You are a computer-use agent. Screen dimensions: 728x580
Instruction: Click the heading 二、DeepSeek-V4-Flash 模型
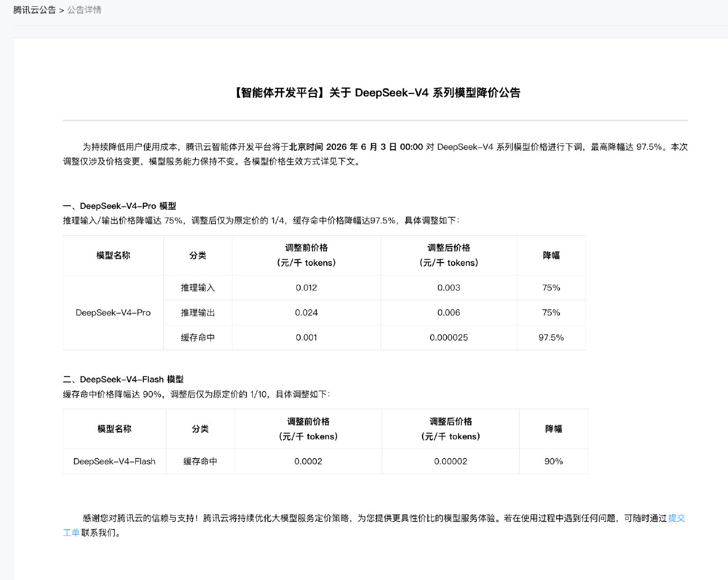[x=123, y=380]
